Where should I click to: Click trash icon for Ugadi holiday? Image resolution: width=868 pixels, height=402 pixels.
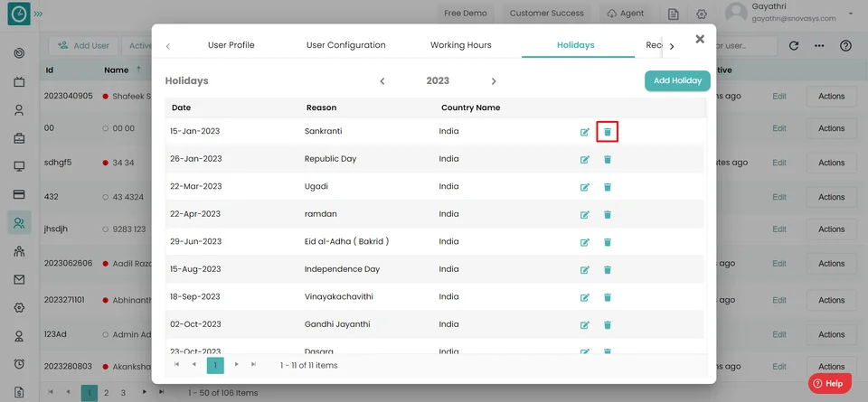608,187
